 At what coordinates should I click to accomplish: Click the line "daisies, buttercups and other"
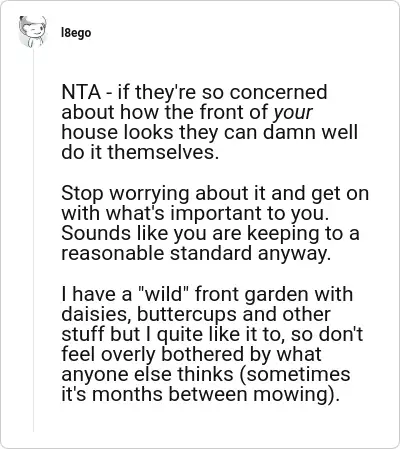196,314
